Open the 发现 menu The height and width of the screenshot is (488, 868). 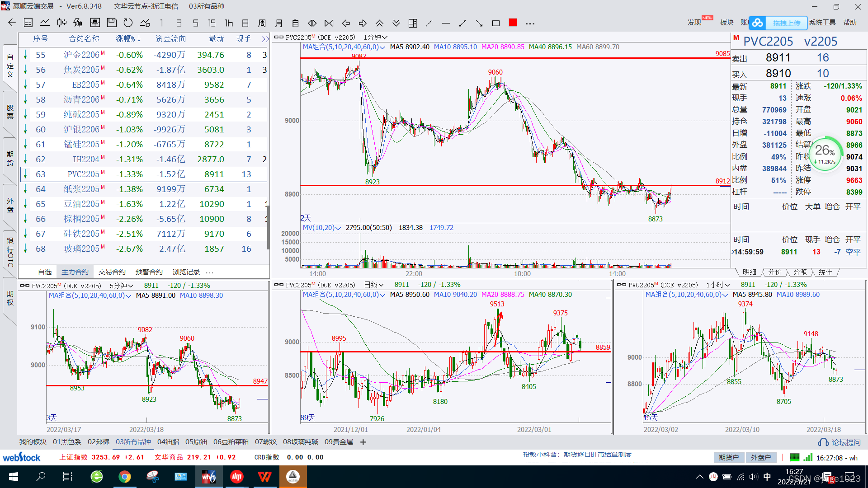[694, 23]
